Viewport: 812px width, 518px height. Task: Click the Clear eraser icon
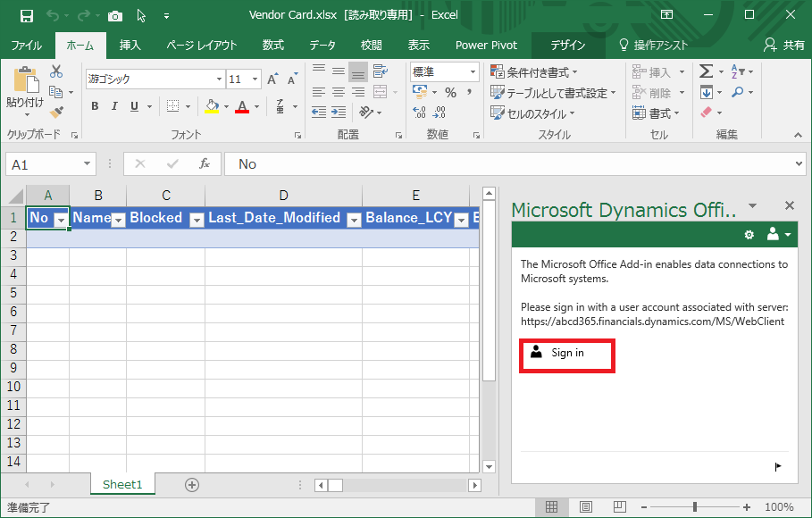point(707,112)
